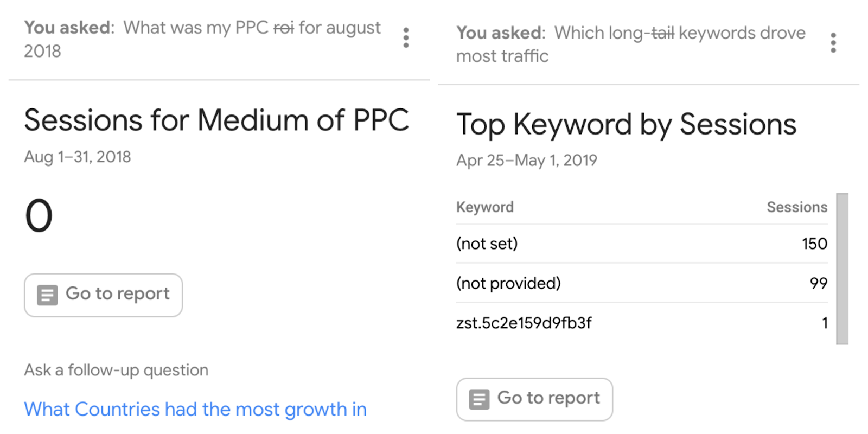Click the Apr 25–May 1, 2019 date range
This screenshot has width=868, height=434.
click(x=526, y=160)
